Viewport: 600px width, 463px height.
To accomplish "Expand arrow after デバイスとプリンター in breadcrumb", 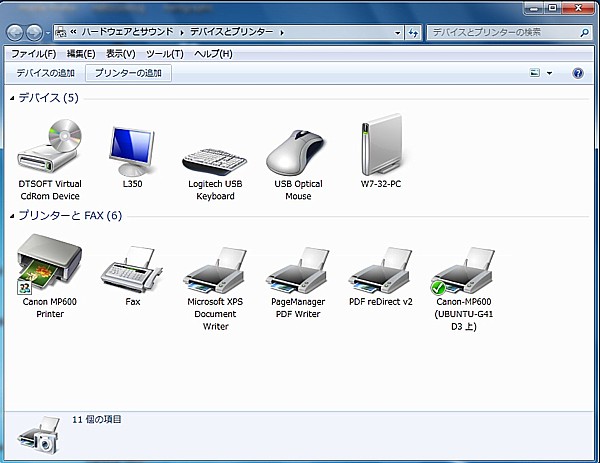I will (282, 33).
